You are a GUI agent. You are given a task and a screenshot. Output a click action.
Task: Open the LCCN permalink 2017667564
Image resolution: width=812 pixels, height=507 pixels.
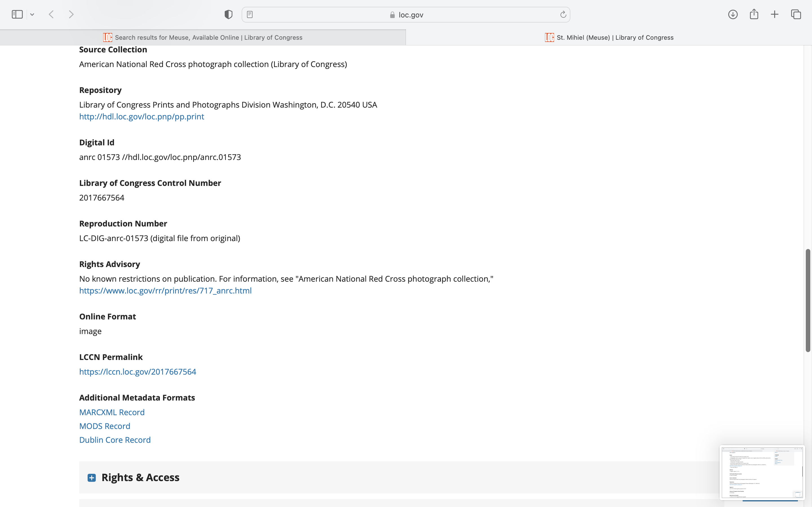click(x=138, y=372)
